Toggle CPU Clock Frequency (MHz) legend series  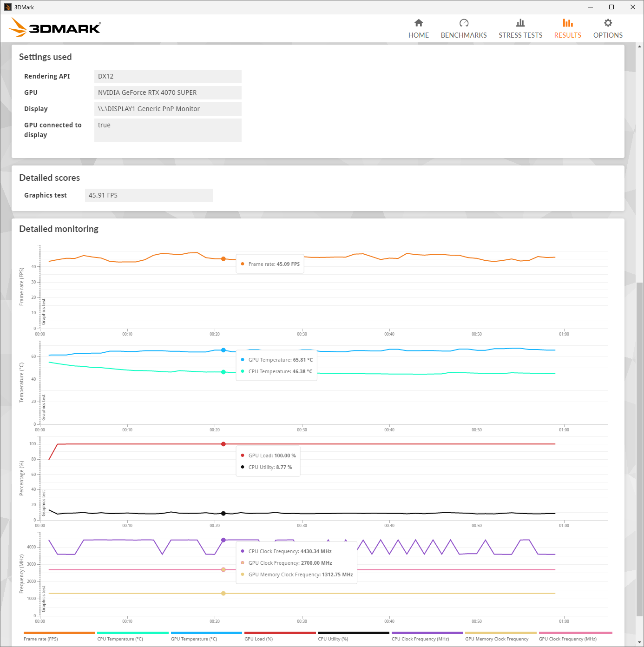(427, 636)
